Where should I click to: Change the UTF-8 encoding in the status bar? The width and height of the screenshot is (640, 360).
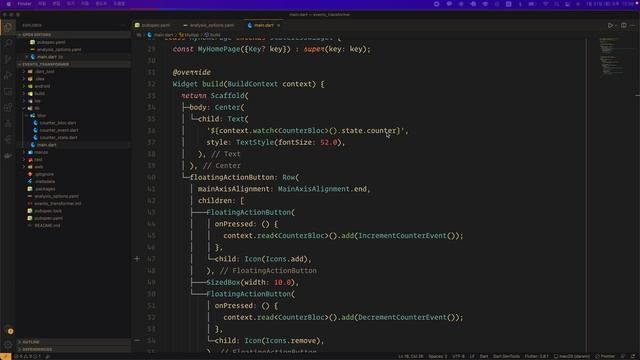click(x=458, y=357)
